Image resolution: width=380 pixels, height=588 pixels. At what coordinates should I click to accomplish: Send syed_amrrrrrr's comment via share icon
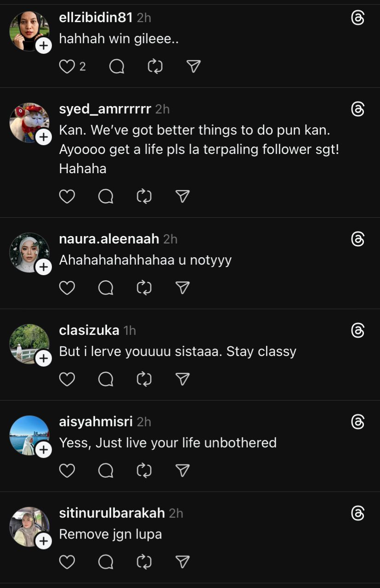pos(183,197)
